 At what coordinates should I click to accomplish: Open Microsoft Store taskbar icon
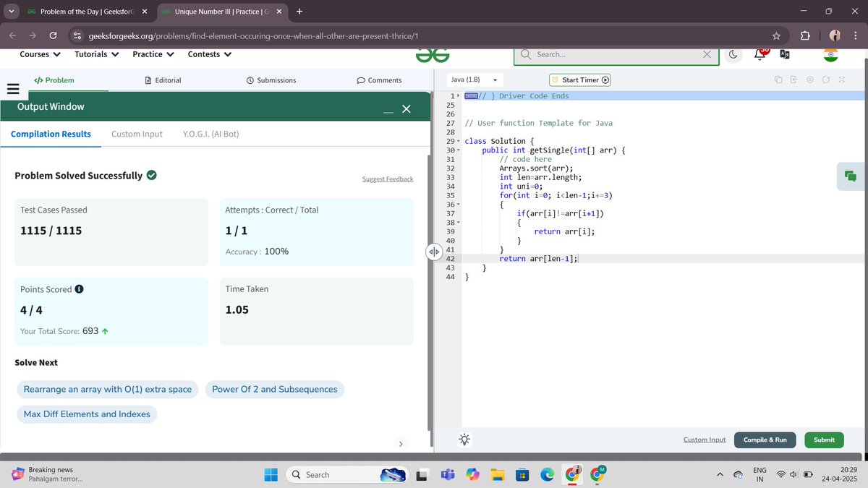click(x=522, y=474)
